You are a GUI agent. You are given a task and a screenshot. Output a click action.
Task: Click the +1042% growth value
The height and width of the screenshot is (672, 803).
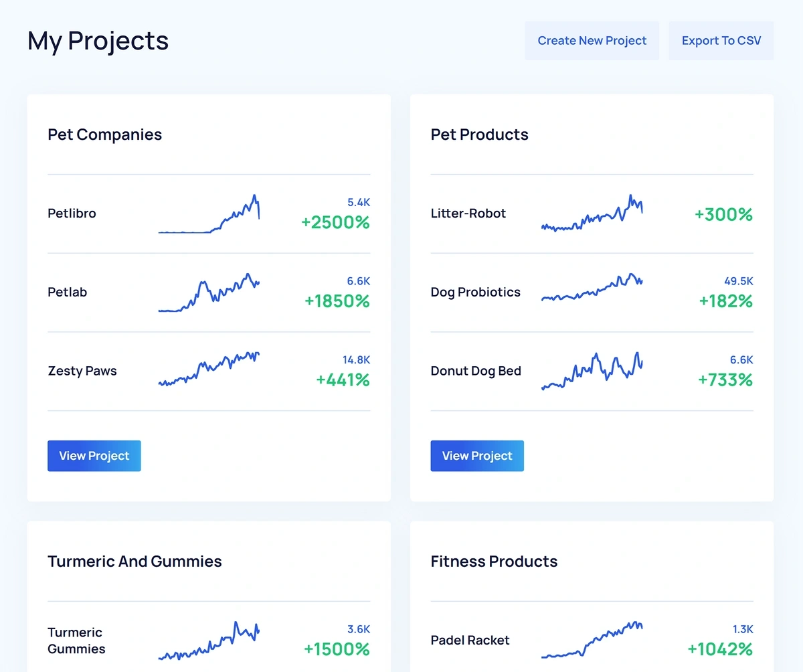click(720, 649)
